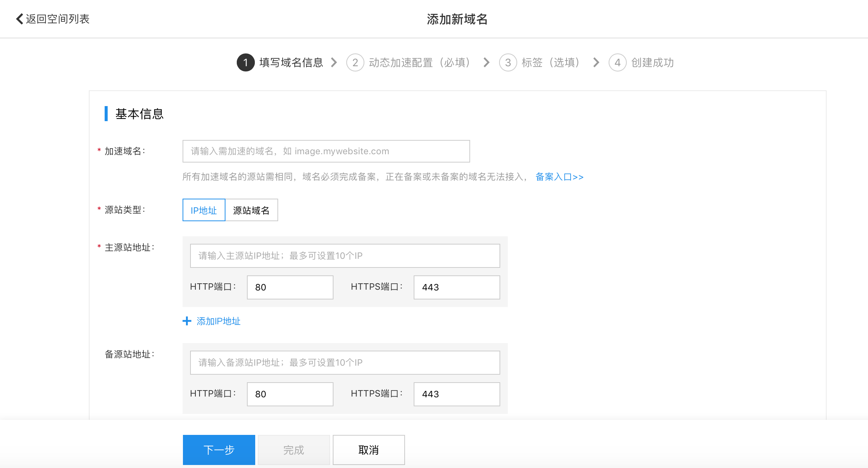868x468 pixels.
Task: Click the 完成 button
Action: [294, 450]
